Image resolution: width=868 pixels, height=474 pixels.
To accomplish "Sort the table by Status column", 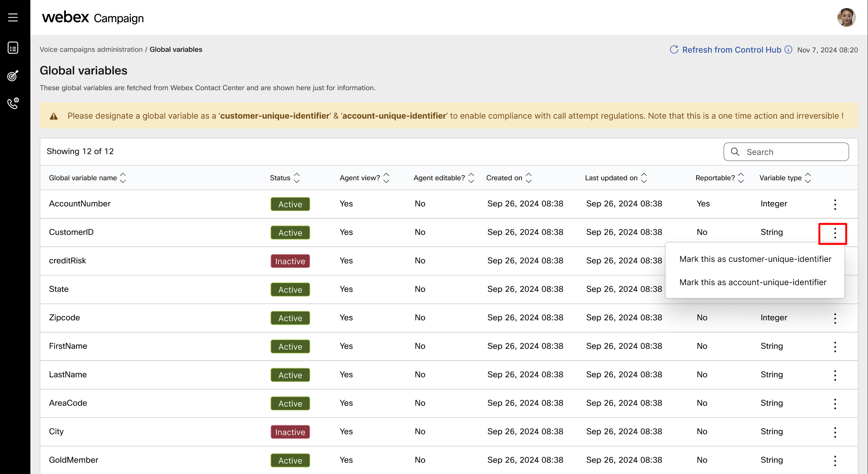I will pos(297,178).
